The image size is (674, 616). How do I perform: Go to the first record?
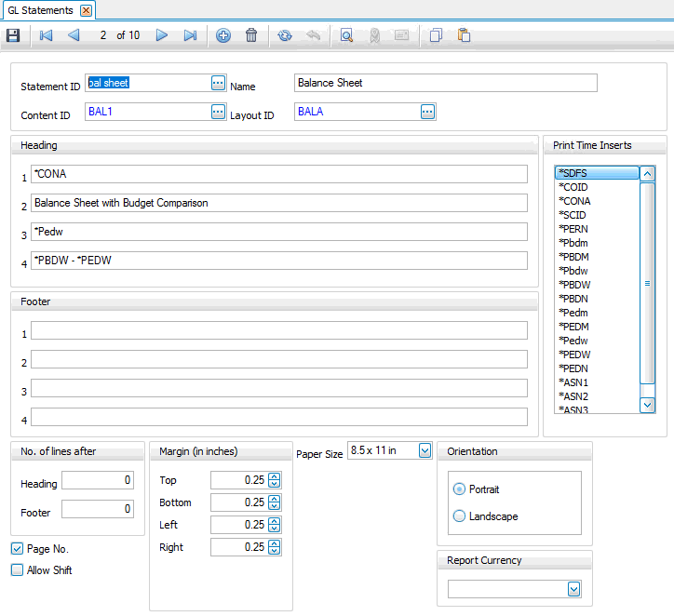click(46, 35)
